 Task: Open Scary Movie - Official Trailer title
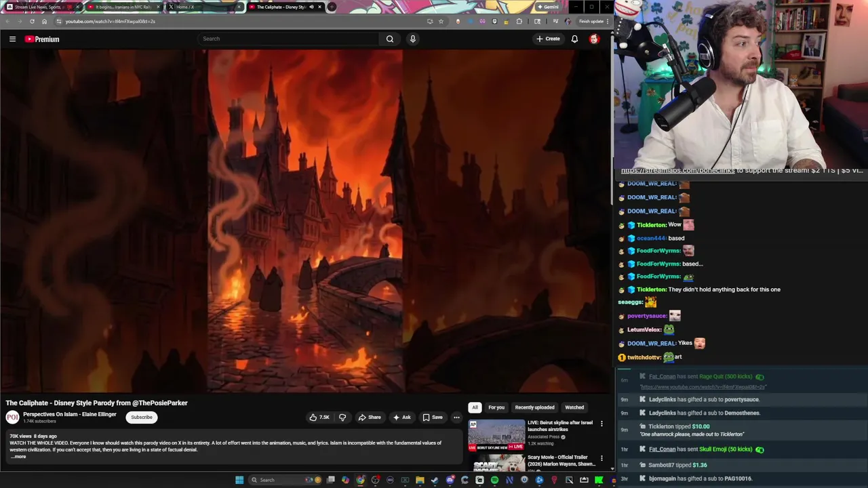[x=561, y=461]
